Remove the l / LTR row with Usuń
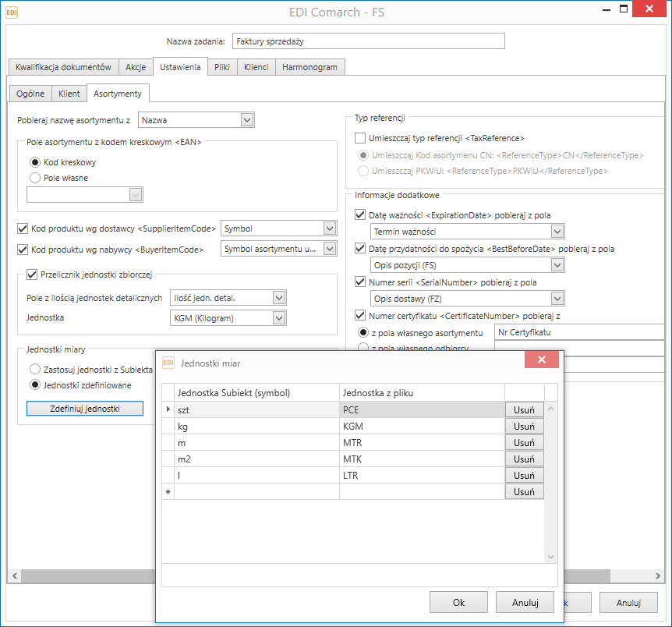Image resolution: width=672 pixels, height=627 pixels. (524, 475)
